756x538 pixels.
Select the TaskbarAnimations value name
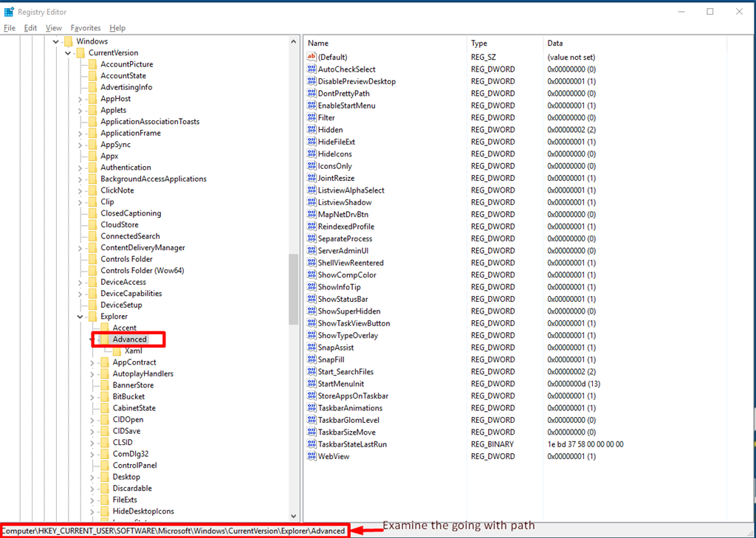click(x=350, y=408)
